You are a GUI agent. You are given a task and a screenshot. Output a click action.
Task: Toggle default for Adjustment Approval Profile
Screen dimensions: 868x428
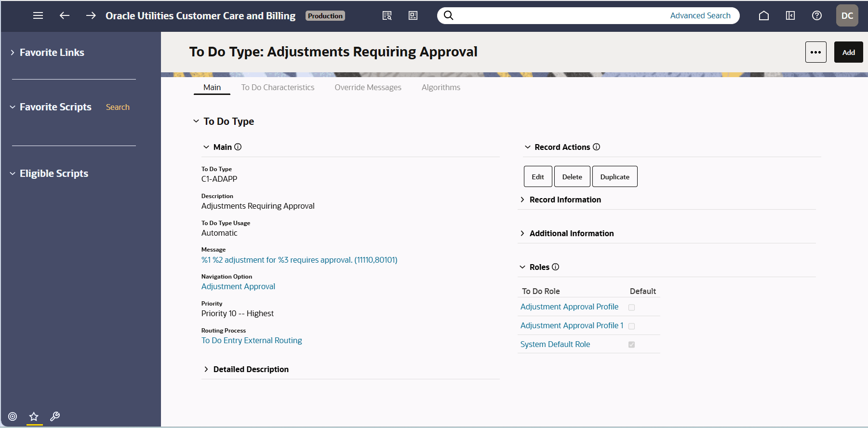tap(631, 308)
